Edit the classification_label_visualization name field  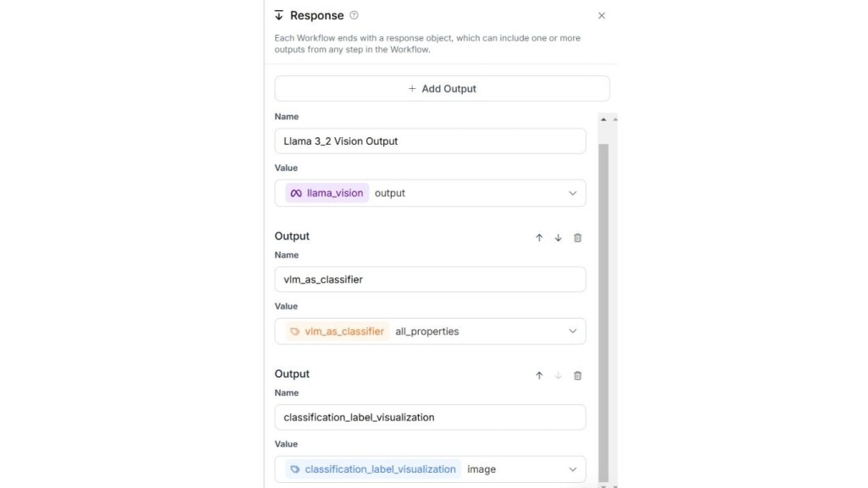coord(430,417)
